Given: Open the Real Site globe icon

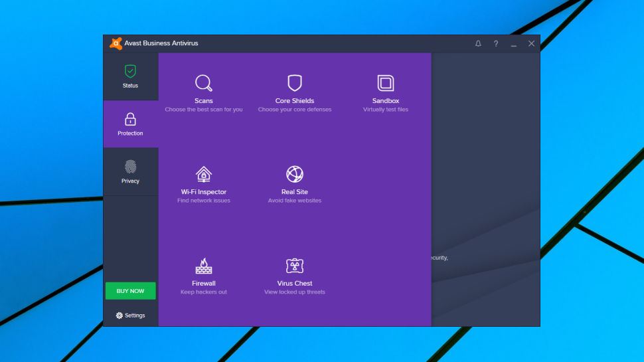Looking at the screenshot, I should [295, 174].
